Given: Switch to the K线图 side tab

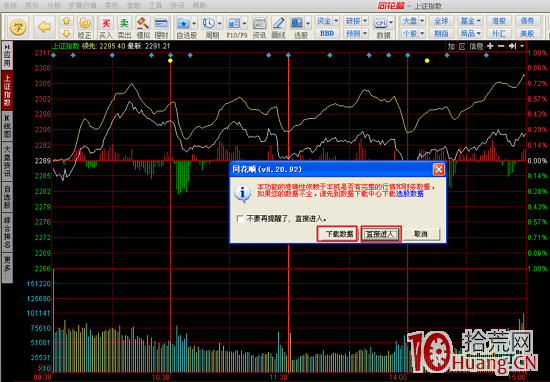Looking at the screenshot, I should point(7,126).
